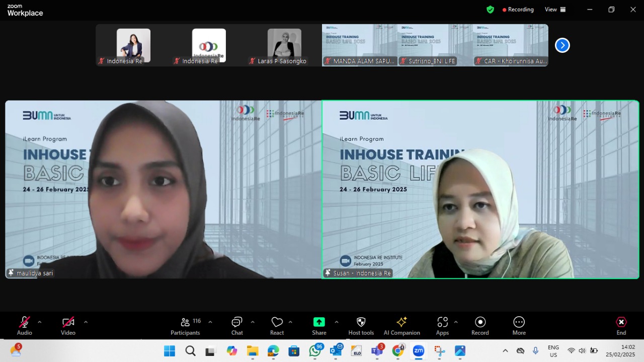Show hidden system tray icons
644x362 pixels.
click(505, 351)
